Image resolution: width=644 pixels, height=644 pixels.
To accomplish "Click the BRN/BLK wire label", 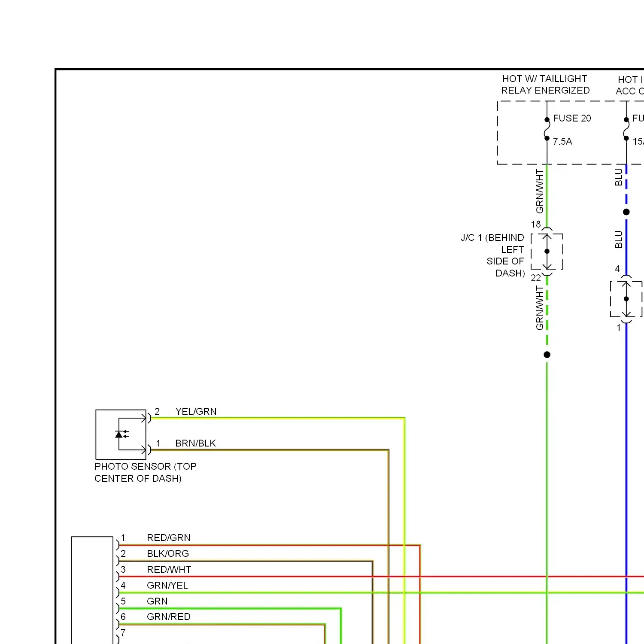I will [x=195, y=443].
